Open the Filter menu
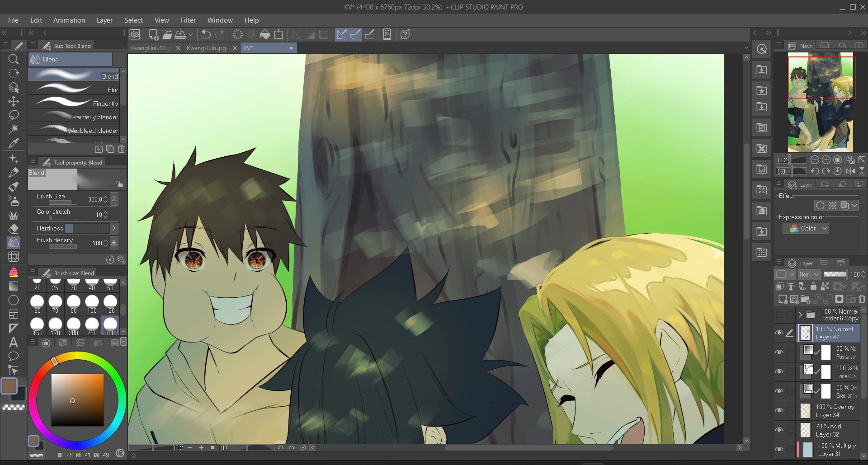 [x=188, y=20]
